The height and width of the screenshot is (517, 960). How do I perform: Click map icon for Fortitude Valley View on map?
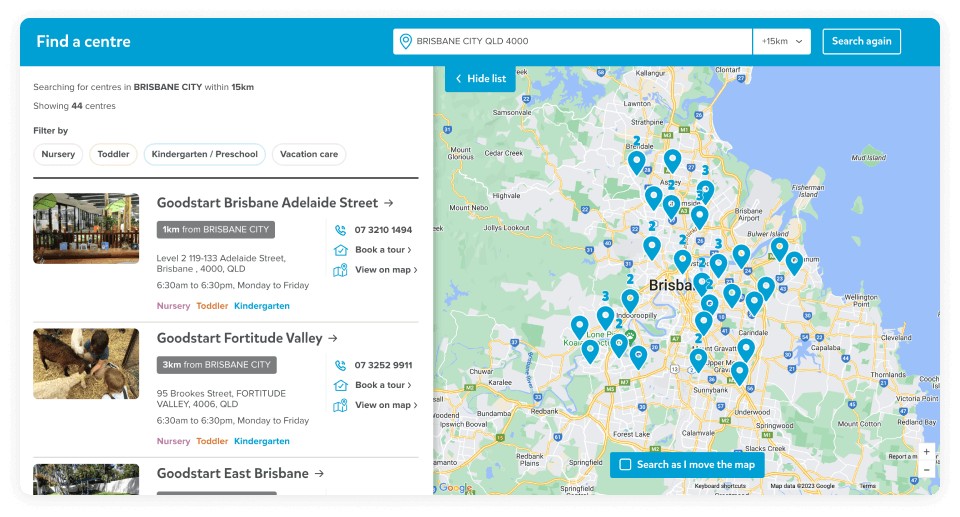pos(340,405)
